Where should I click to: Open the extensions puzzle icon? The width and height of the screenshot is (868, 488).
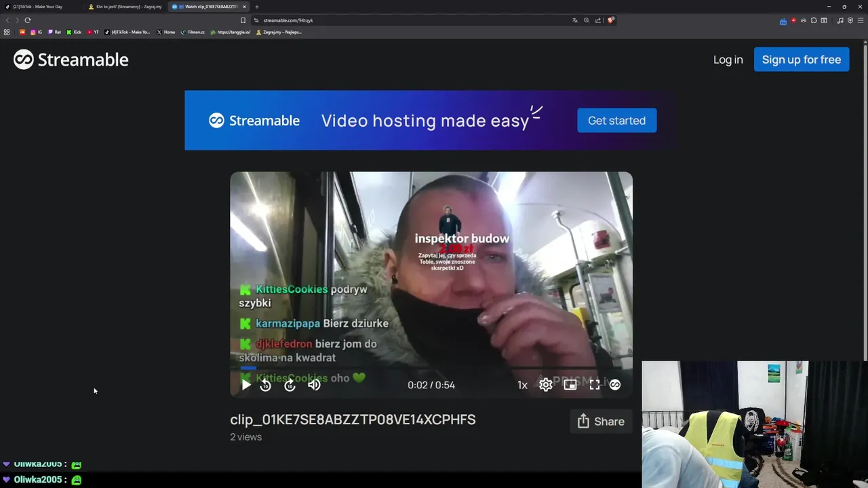coord(814,20)
